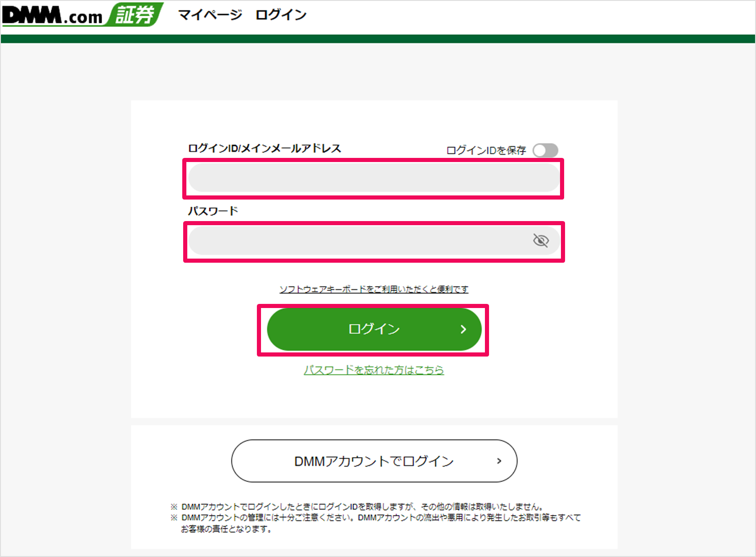This screenshot has height=557, width=756.
Task: Click the パスワード field label
Action: tap(213, 211)
